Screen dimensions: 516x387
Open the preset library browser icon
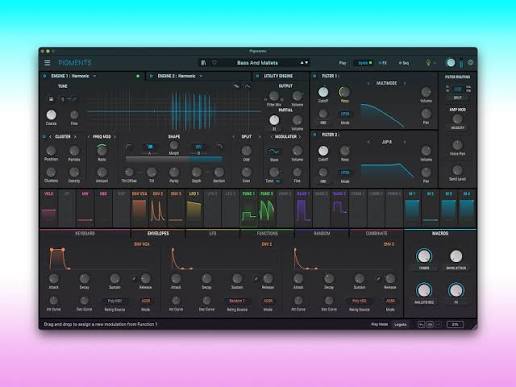(x=203, y=63)
